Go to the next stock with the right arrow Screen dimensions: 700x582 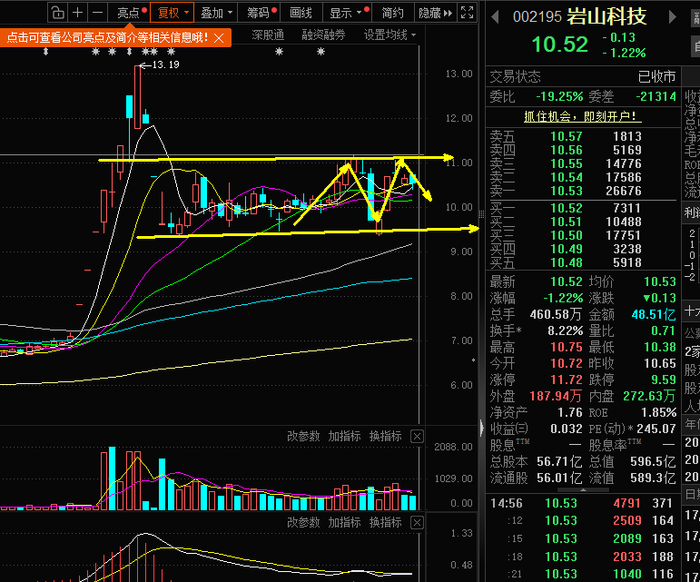tap(672, 17)
